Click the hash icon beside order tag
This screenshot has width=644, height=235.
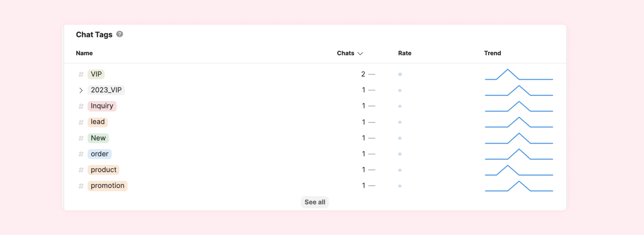pos(81,154)
